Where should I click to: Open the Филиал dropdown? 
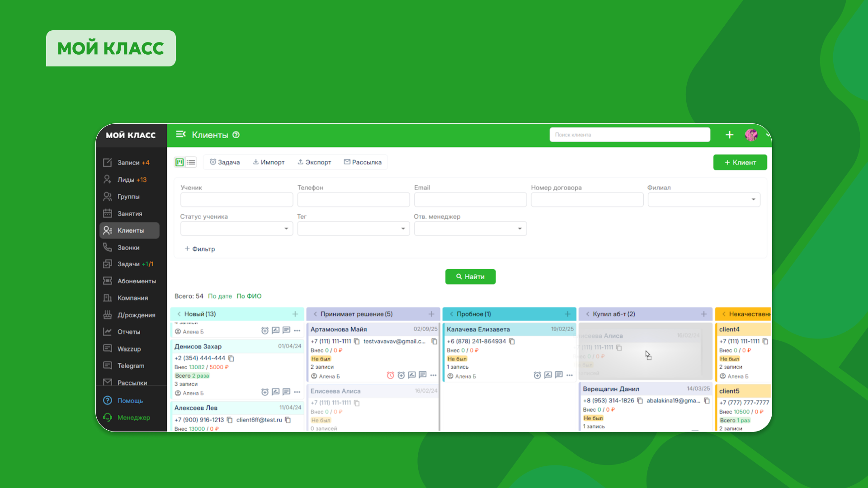pyautogui.click(x=703, y=199)
